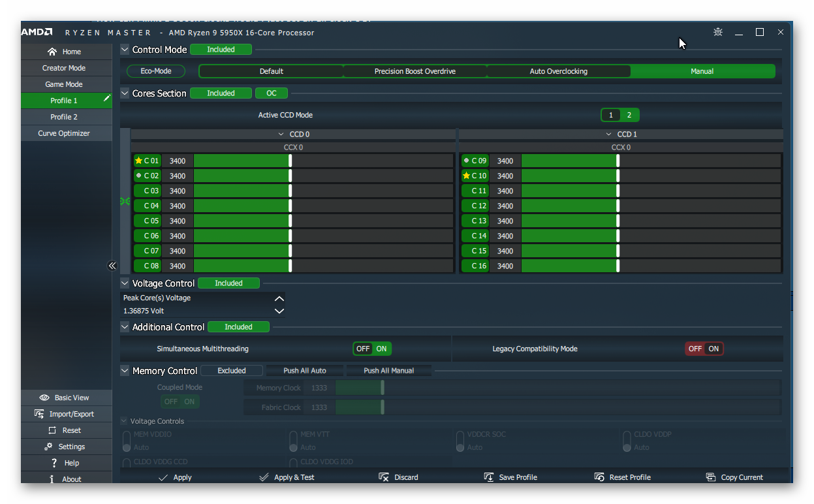Collapse the sidebar with double chevron icon
This screenshot has width=814, height=504.
pos(112,266)
